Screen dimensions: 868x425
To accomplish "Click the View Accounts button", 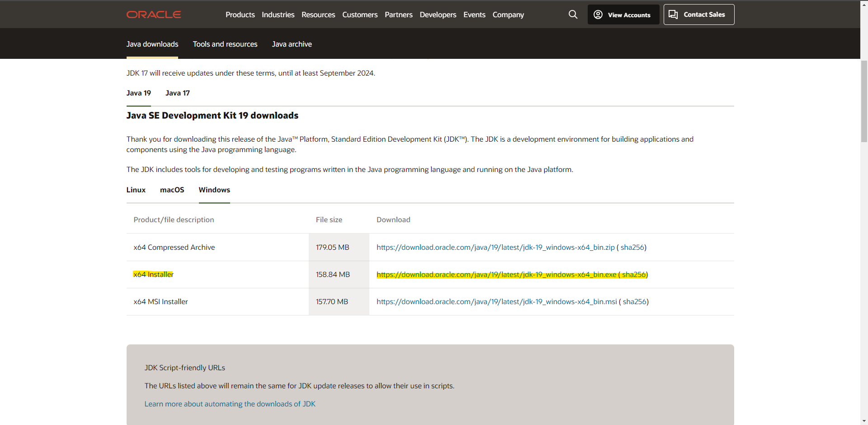I will [x=623, y=14].
